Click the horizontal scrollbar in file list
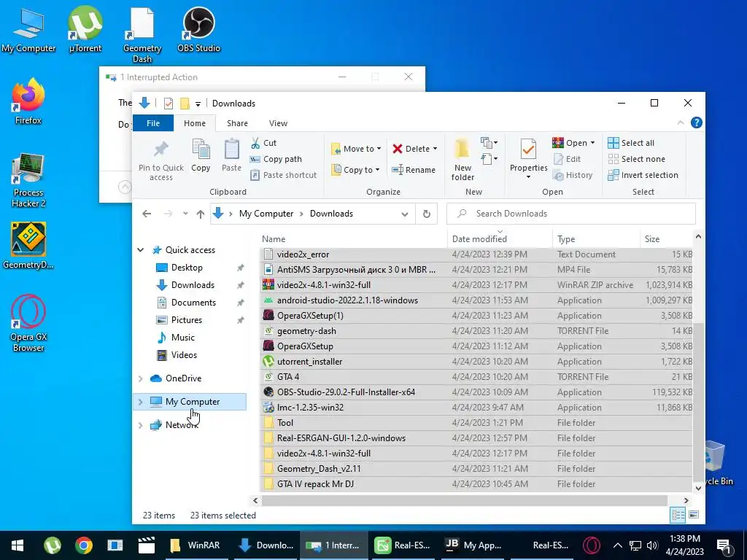This screenshot has width=747, height=560. coord(465,500)
